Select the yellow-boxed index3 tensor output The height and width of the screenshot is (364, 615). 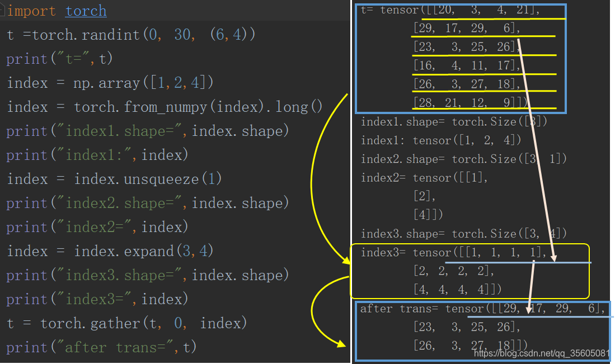click(x=470, y=271)
